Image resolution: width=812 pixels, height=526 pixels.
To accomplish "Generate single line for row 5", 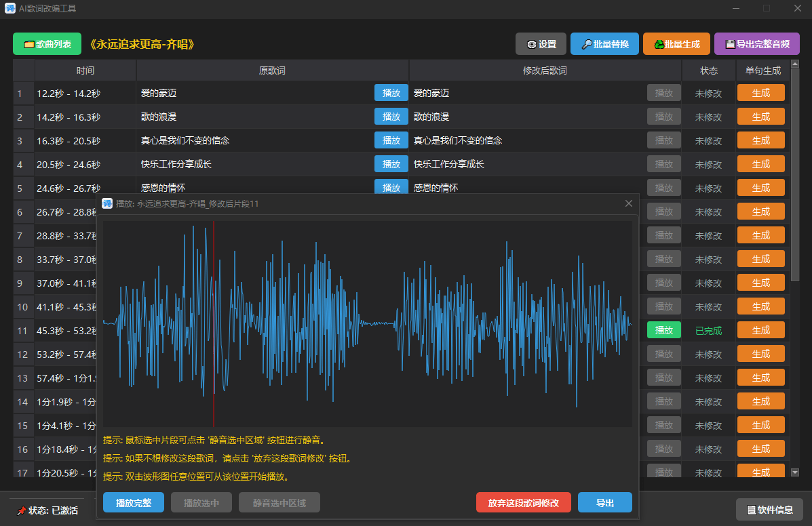I will [760, 188].
